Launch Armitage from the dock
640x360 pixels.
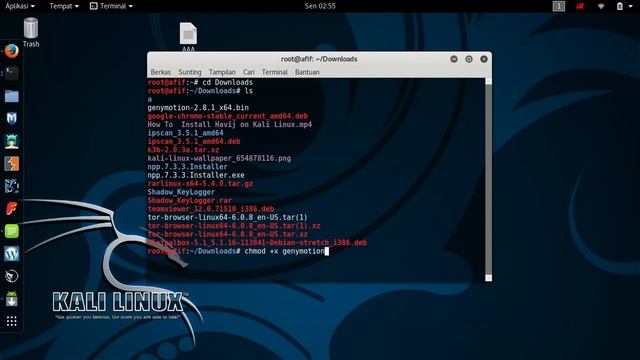(x=11, y=141)
